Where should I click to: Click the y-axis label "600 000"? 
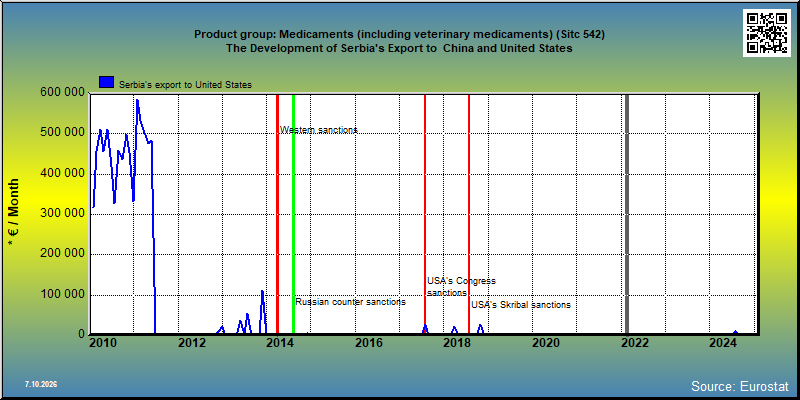point(62,93)
